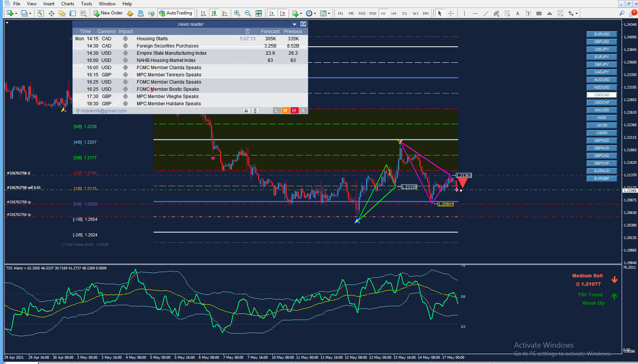Toggle high impact 'H' news filter
Screen dimensions: 638x364
(x=294, y=111)
